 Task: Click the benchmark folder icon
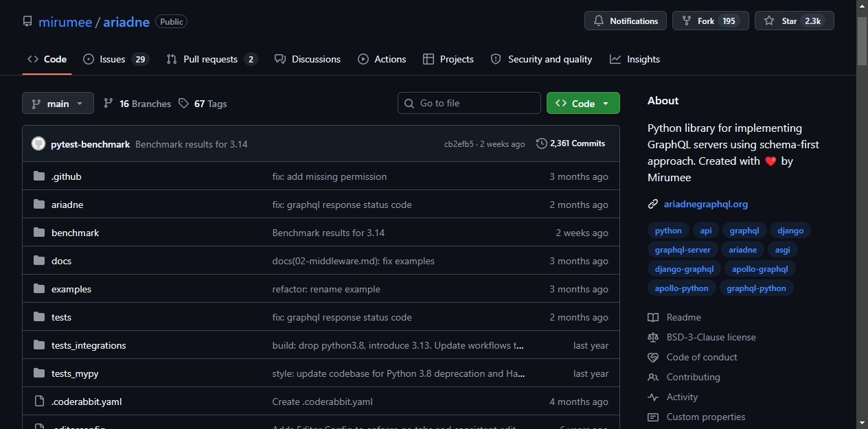point(39,233)
